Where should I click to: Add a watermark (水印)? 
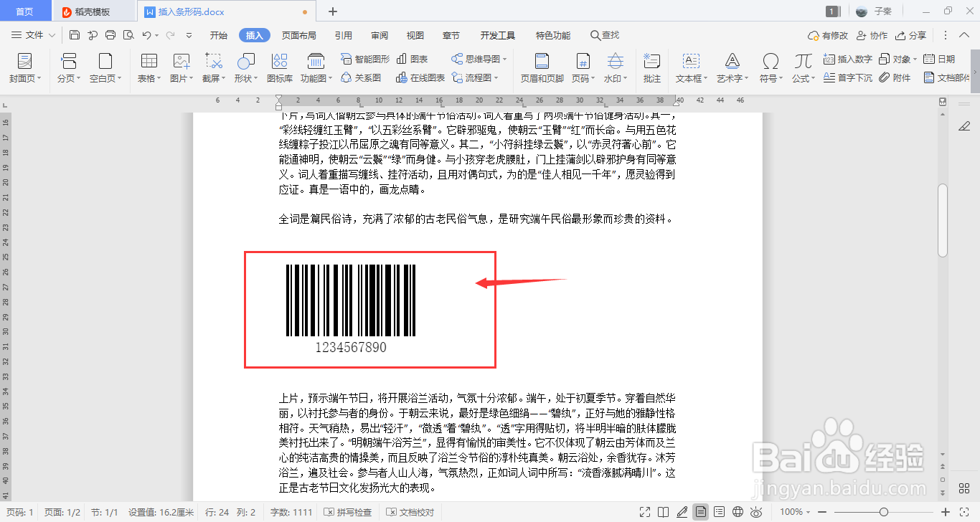[615, 69]
